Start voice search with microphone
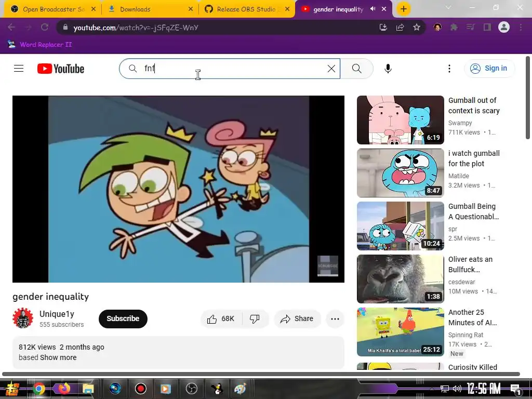 pos(388,69)
